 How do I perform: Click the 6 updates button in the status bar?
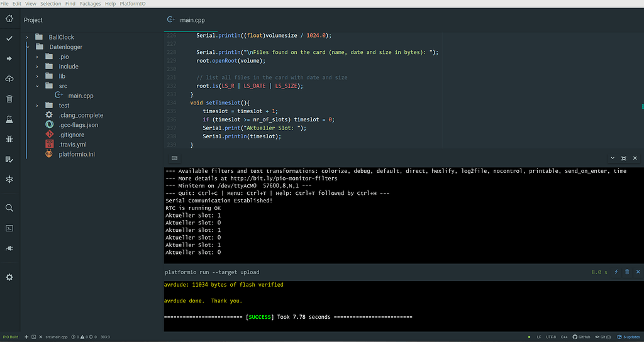(627, 338)
